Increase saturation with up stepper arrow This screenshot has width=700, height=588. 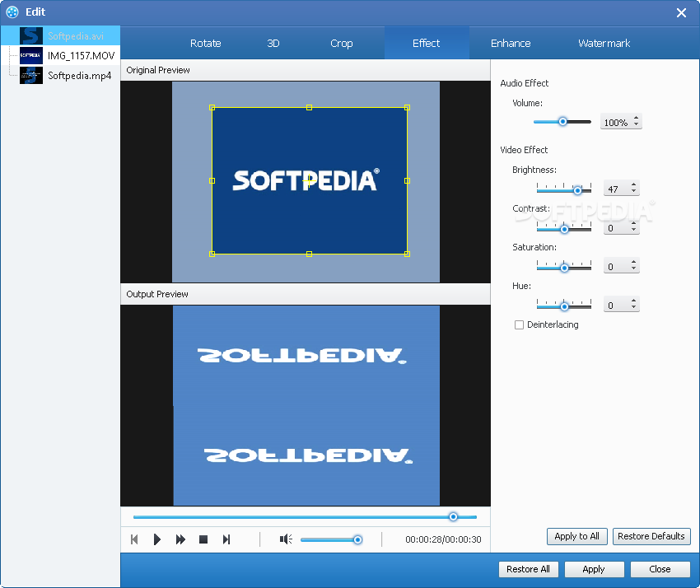pos(633,262)
